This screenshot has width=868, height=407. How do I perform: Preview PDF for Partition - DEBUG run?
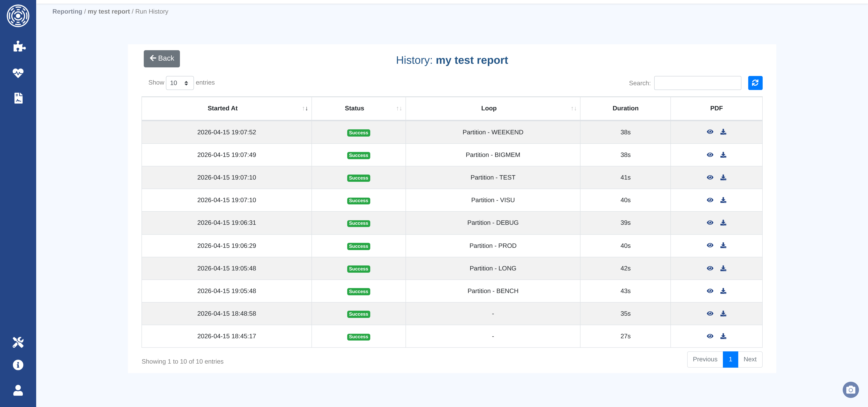[x=710, y=223]
